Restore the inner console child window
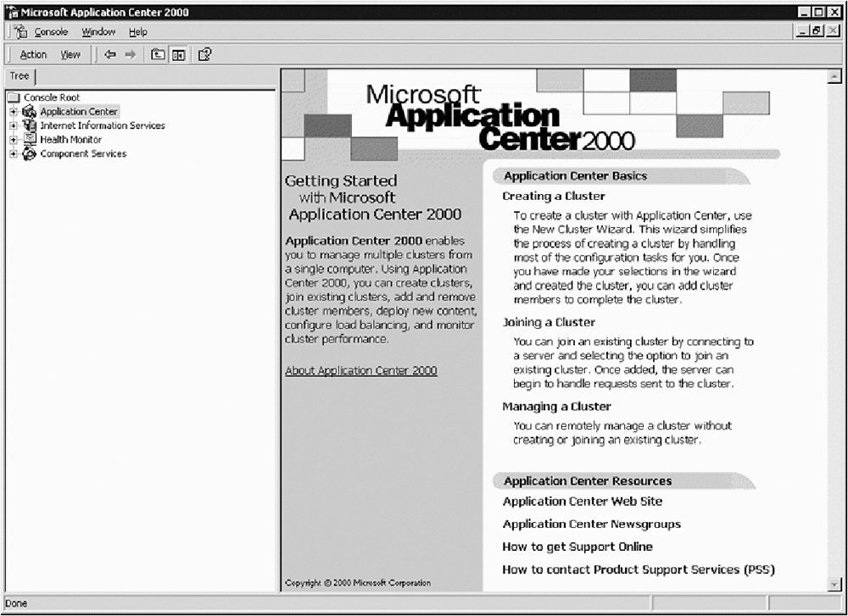Screen dimensions: 848x616 (x=817, y=31)
